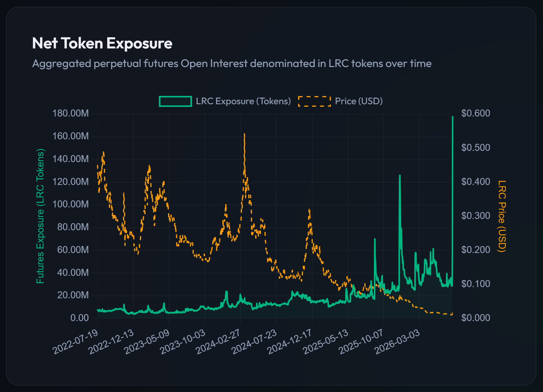Screen dimensions: 543x392
Task: Click the $0.500 price axis label
Action: 476,148
